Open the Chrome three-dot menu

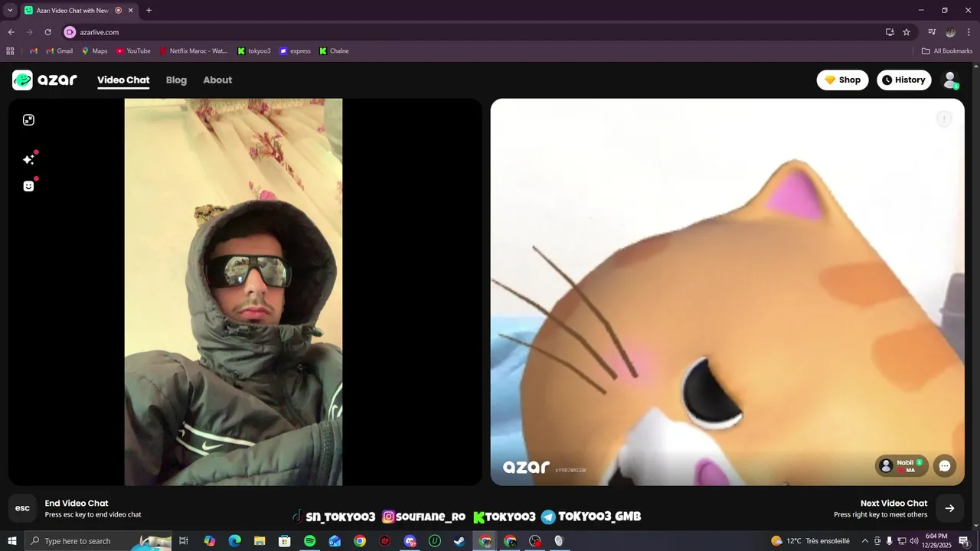(969, 32)
